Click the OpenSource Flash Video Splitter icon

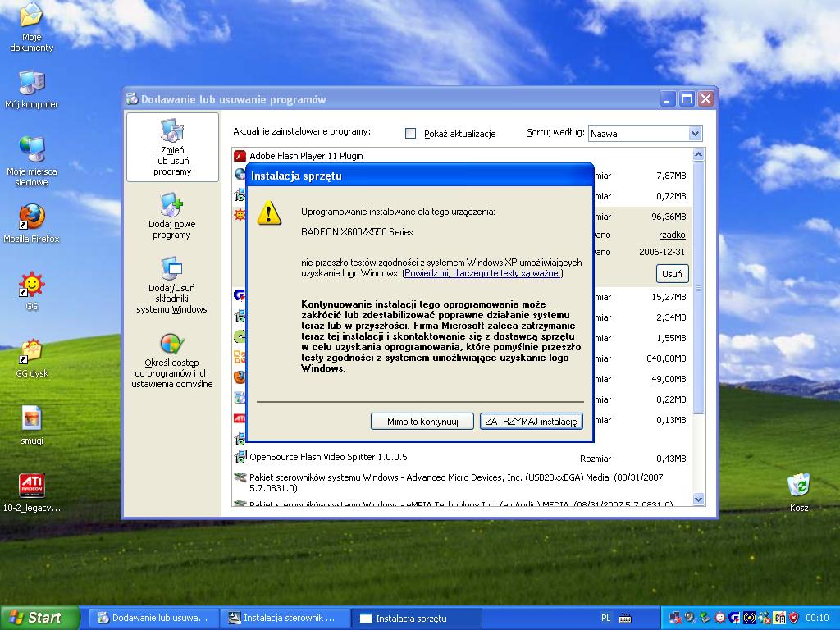tap(240, 458)
